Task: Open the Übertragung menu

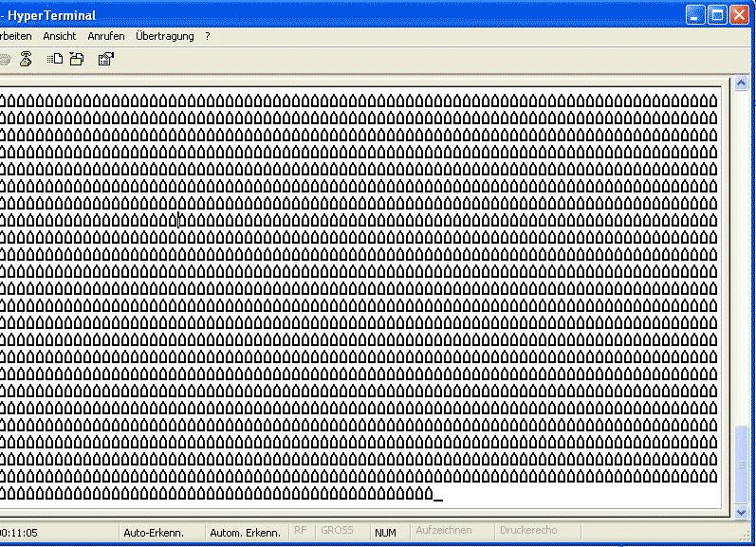Action: click(x=165, y=36)
